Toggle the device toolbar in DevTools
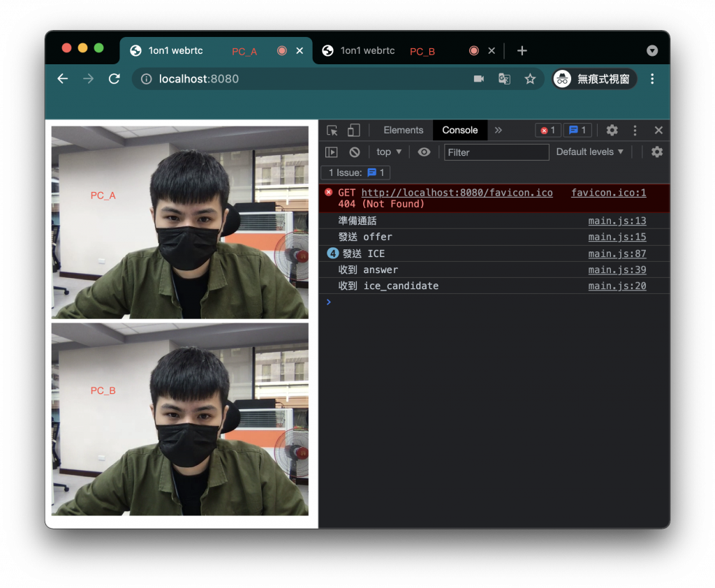The image size is (715, 588). tap(354, 131)
